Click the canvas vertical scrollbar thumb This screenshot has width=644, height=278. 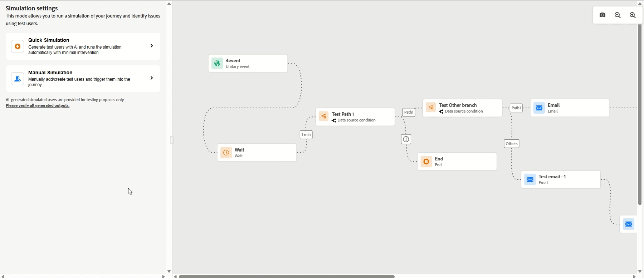pos(640,114)
